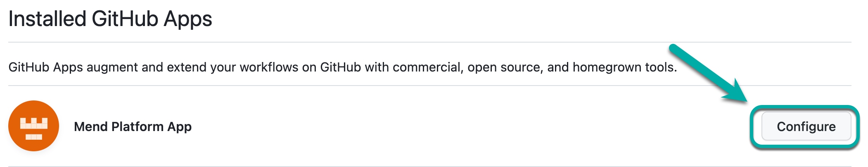The image size is (868, 167).
Task: Click the GitHub Apps description sentence
Action: coord(342,67)
